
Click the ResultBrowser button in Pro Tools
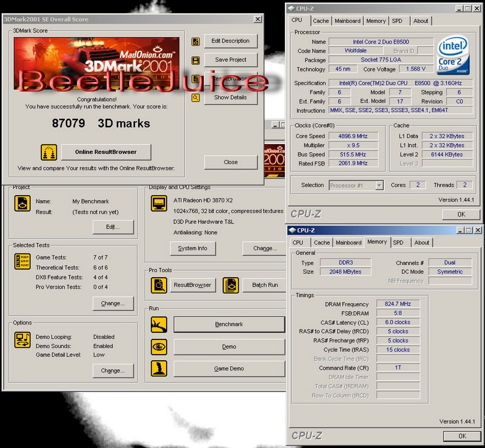click(193, 285)
